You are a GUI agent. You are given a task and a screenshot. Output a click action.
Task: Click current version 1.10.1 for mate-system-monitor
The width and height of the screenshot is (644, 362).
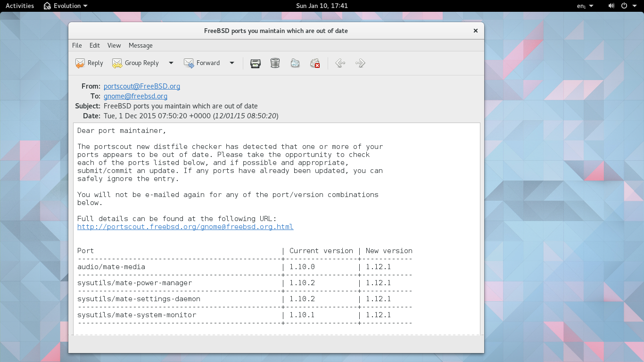tap(302, 315)
